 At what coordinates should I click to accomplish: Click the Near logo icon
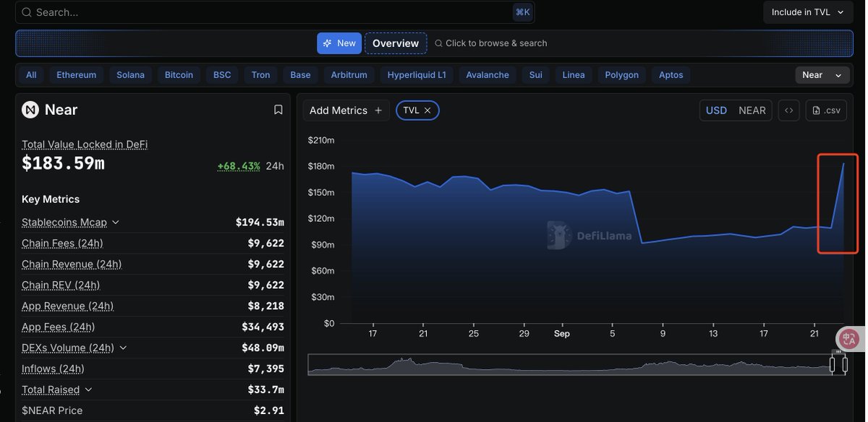[30, 110]
